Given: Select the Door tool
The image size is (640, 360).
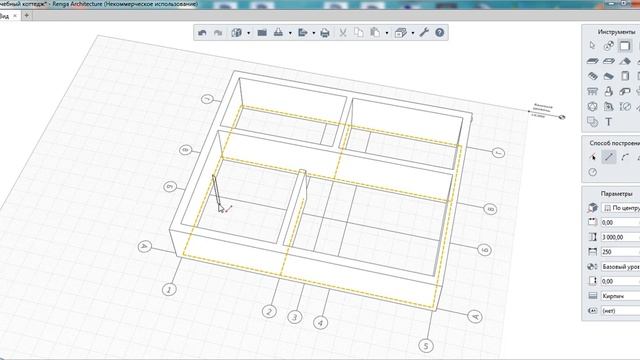Looking at the screenshot, I should pos(625,76).
